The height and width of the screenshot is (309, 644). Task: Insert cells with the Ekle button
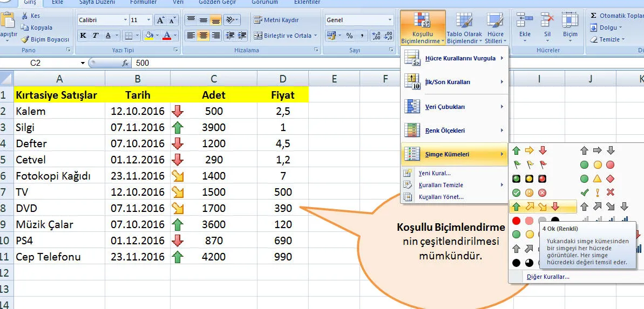[525, 27]
